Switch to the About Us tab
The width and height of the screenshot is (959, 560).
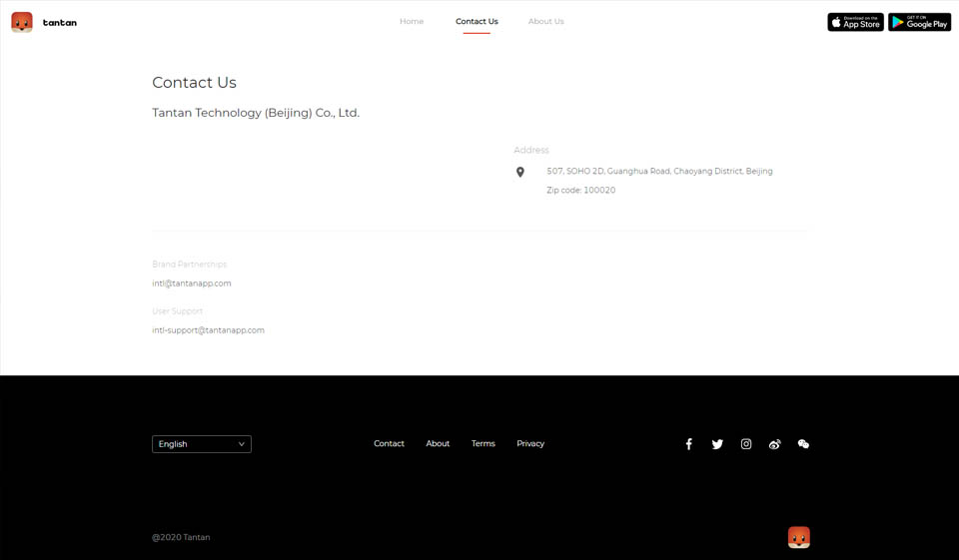pos(545,21)
